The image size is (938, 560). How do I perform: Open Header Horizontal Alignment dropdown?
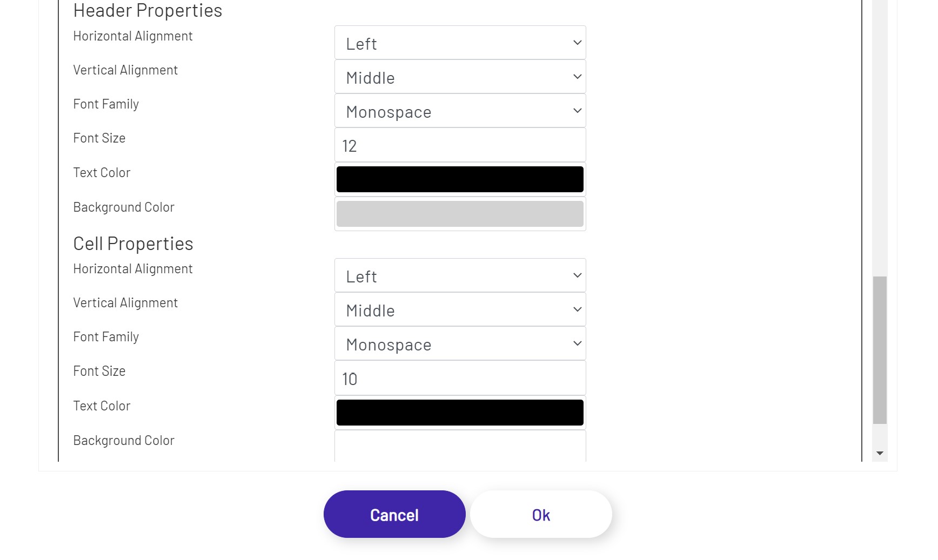459,43
